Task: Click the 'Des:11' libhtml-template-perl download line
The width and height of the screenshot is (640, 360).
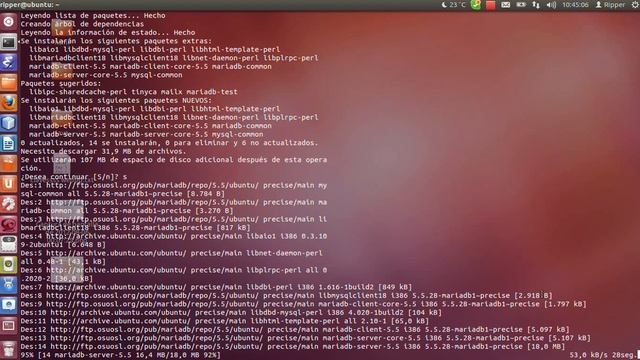Action: tap(224, 321)
